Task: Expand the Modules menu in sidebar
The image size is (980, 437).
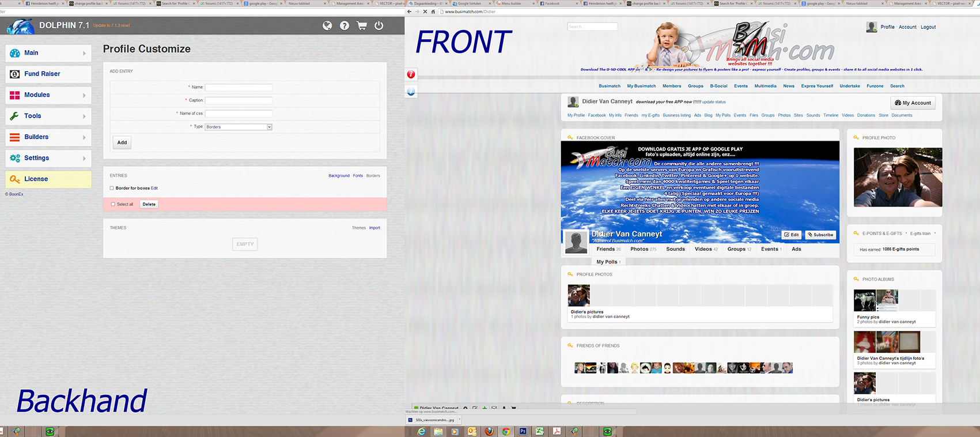Action: tap(48, 95)
